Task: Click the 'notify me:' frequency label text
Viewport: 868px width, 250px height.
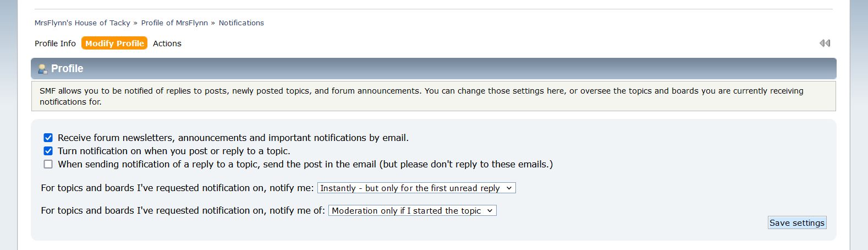Action: pos(177,188)
